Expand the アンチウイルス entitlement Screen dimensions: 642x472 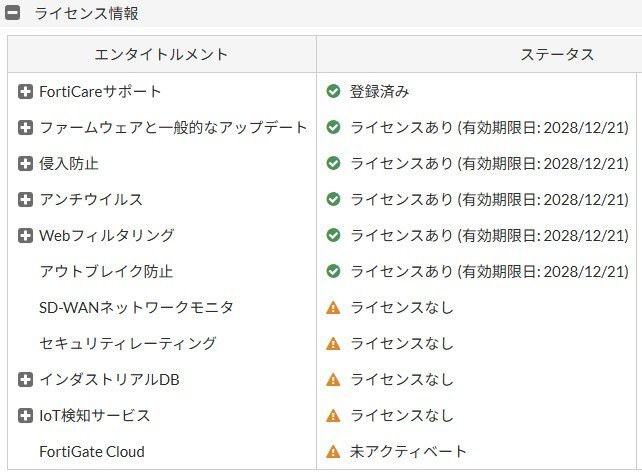click(x=26, y=200)
